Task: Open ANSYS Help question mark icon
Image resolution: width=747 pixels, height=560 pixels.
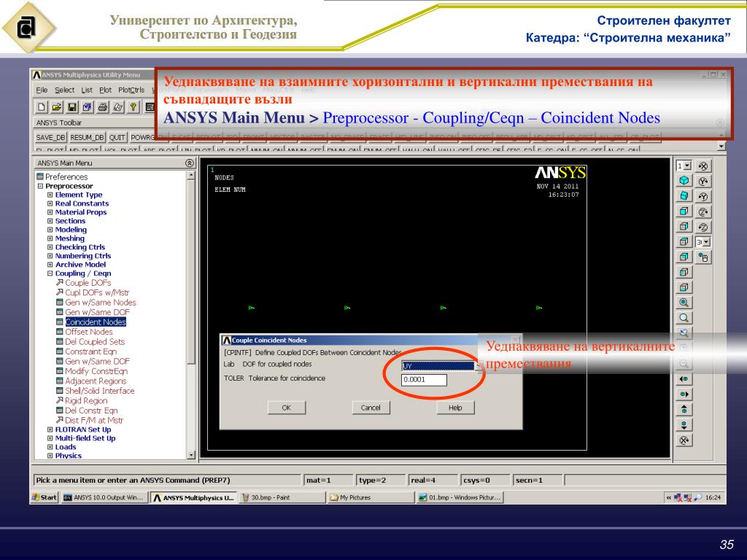Action: (x=133, y=107)
